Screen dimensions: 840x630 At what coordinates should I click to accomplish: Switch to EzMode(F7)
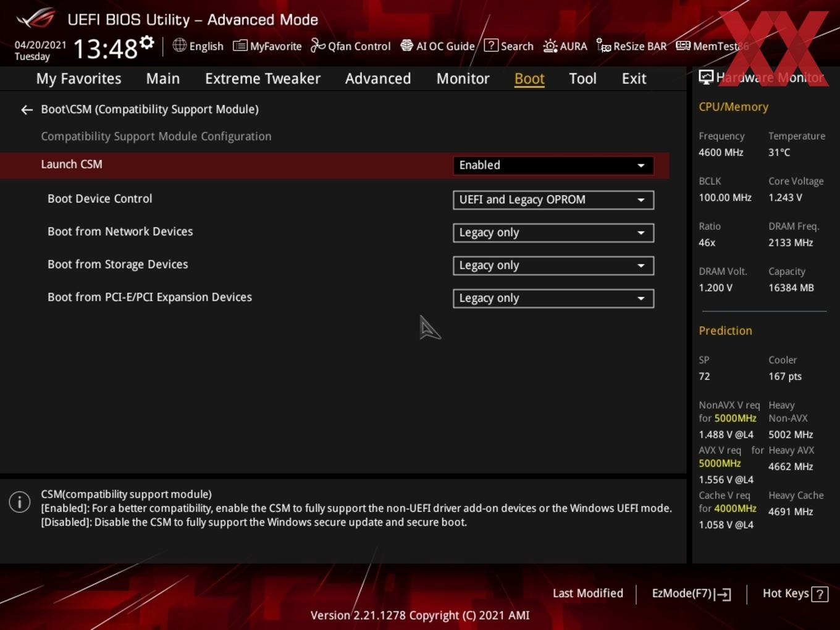(x=691, y=594)
